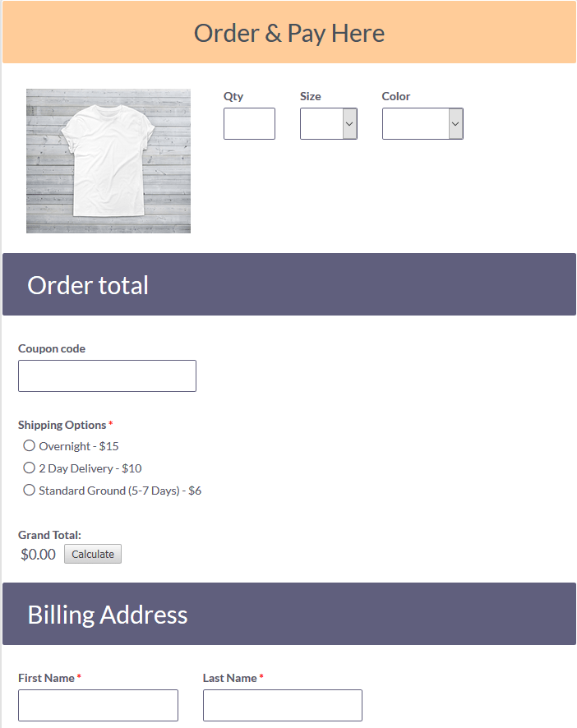Expand the Size selector arrow
This screenshot has width=577, height=728.
pos(349,123)
